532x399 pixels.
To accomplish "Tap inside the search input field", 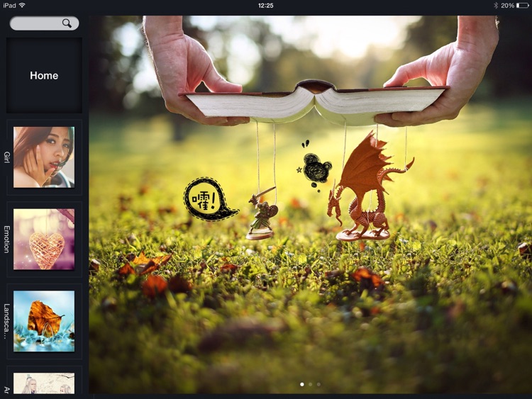I will click(x=45, y=23).
